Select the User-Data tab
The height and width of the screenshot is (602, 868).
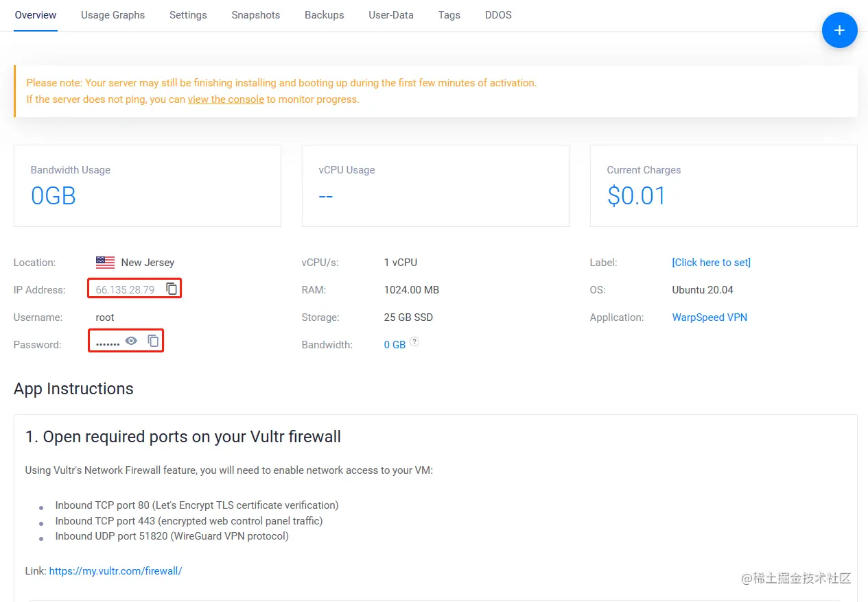pyautogui.click(x=391, y=14)
